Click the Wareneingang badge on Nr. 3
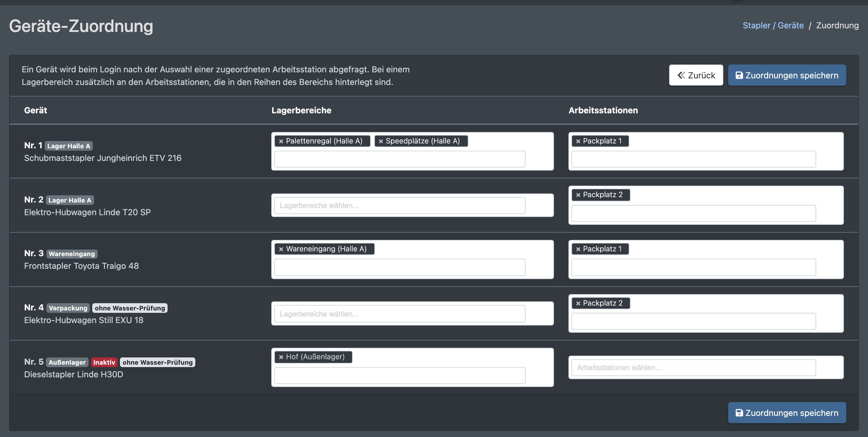 (72, 254)
